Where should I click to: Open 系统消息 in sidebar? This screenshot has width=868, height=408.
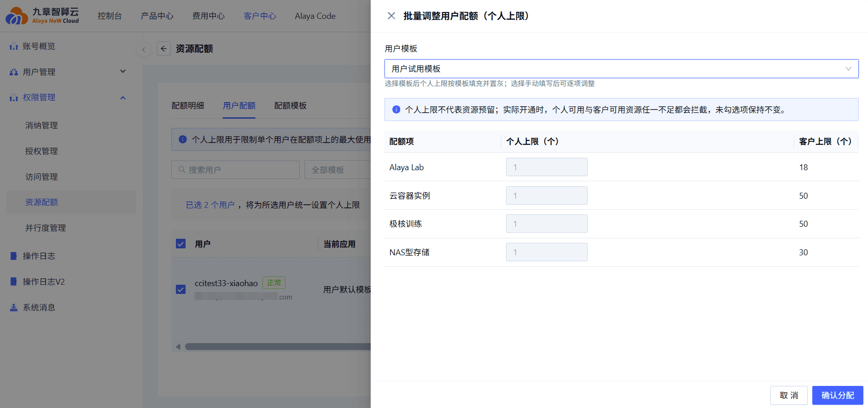(39, 307)
